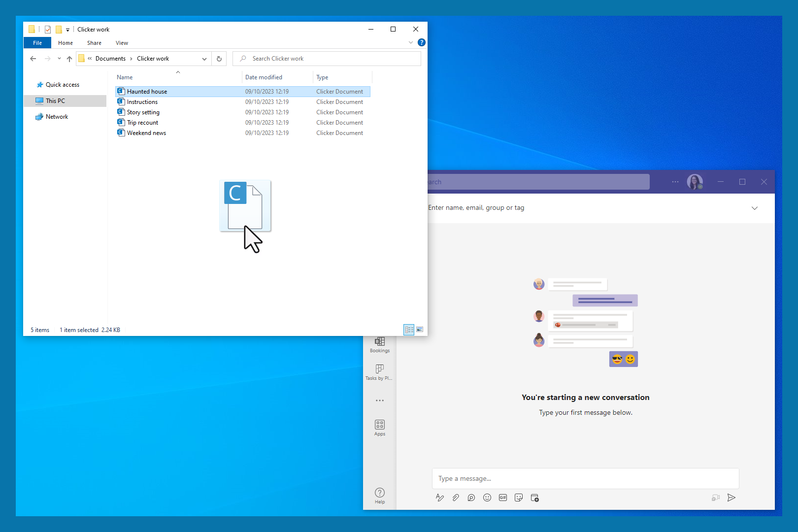This screenshot has width=798, height=532.
Task: Open the Share ribbon tab
Action: [94, 43]
